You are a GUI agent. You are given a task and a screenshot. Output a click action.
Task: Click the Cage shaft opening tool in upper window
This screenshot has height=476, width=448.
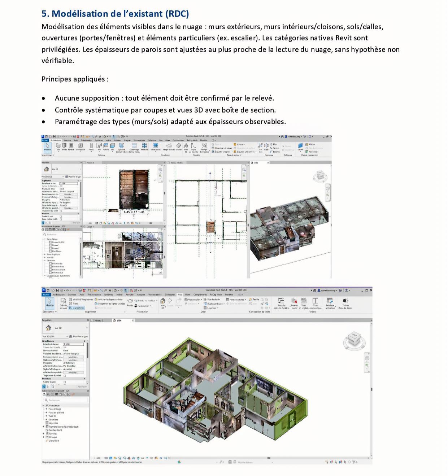pos(266,147)
